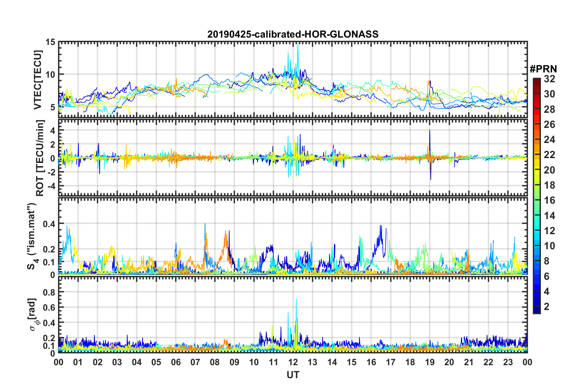
Task: Click the #PRN colorbar title
Action: 543,69
